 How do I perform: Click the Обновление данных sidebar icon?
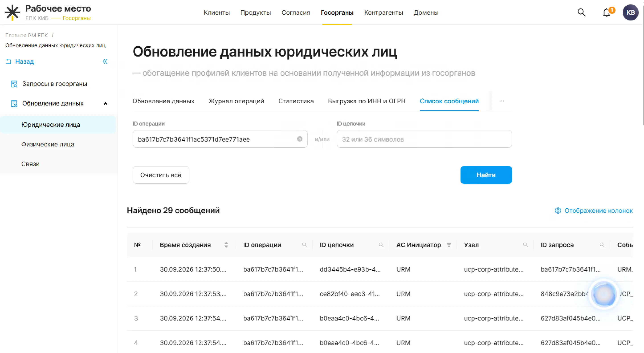[14, 103]
